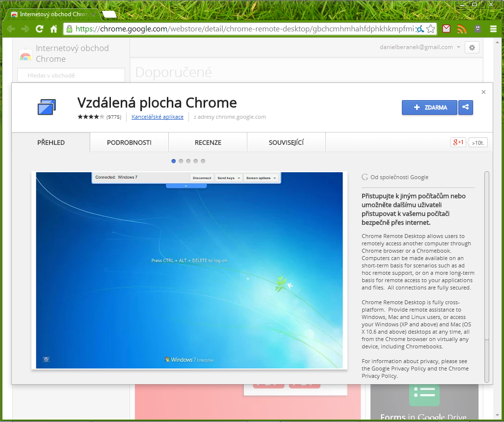The image size is (504, 422).
Task: Click the Hledat v obchodě search field
Action: coord(71,75)
